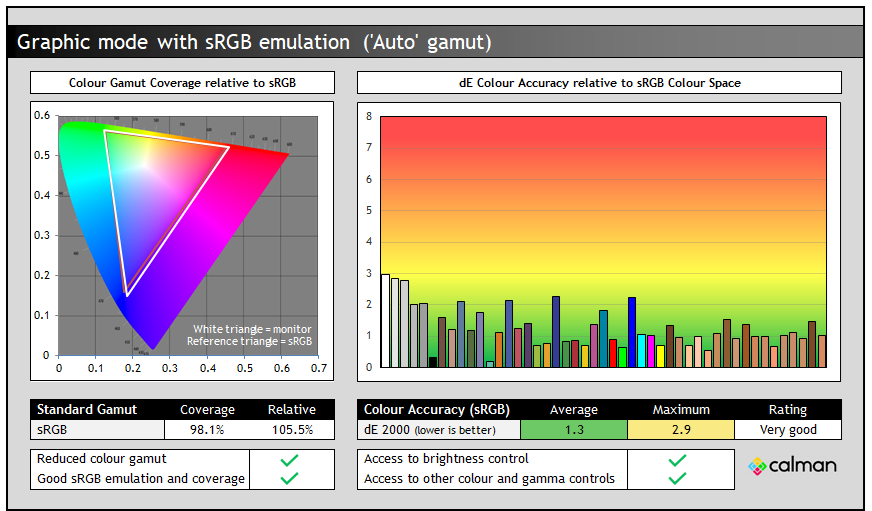
Task: Click the Calman logo icon
Action: click(x=757, y=466)
